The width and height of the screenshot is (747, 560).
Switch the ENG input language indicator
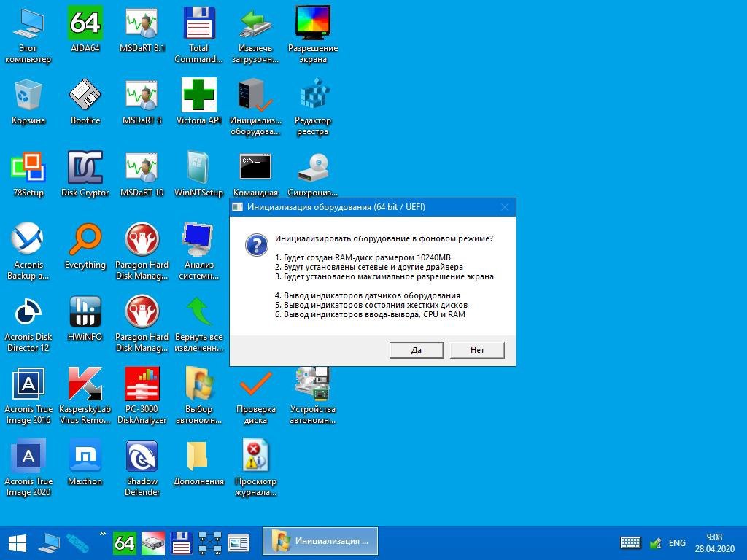coord(677,542)
